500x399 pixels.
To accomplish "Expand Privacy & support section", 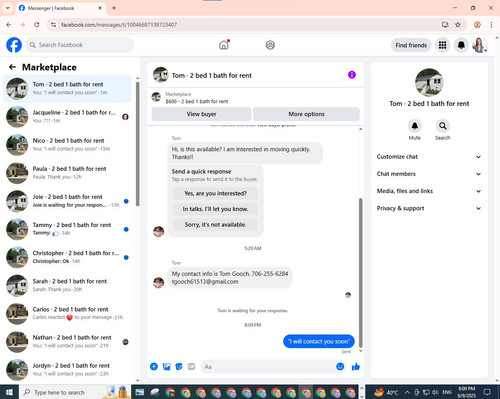I will 429,208.
